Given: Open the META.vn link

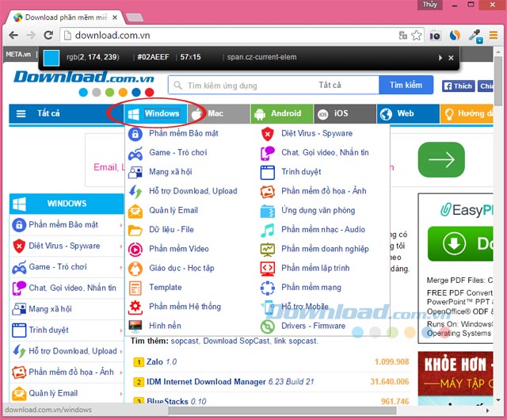Looking at the screenshot, I should click(18, 55).
